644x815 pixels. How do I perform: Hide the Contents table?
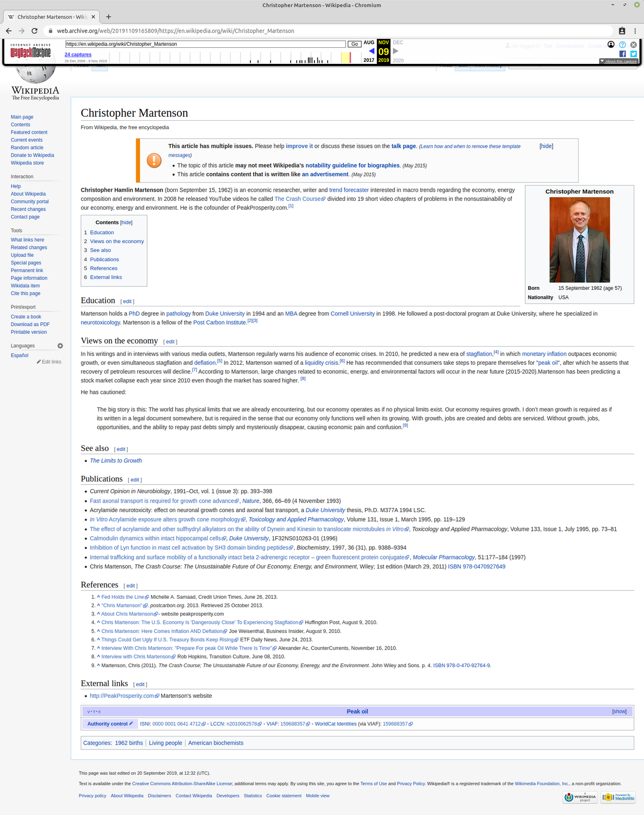click(x=126, y=222)
